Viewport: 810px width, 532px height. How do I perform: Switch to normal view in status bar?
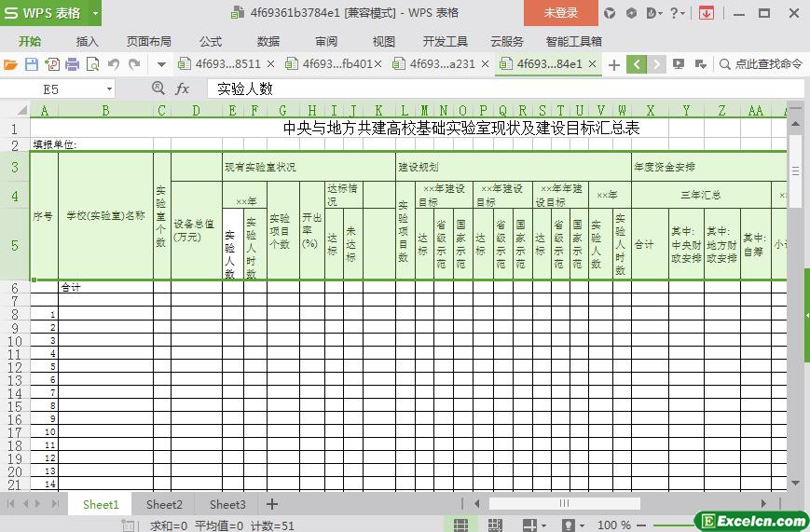(460, 525)
